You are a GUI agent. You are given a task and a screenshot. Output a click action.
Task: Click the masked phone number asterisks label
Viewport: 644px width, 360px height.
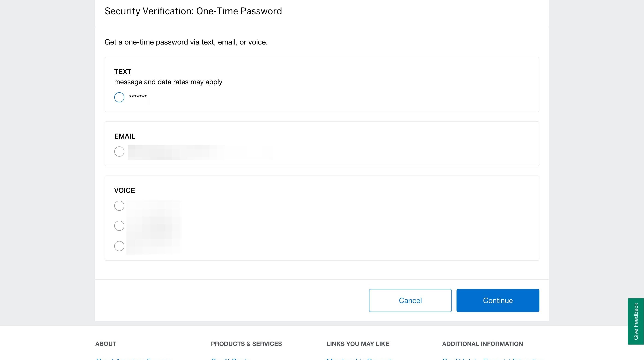pos(138,97)
